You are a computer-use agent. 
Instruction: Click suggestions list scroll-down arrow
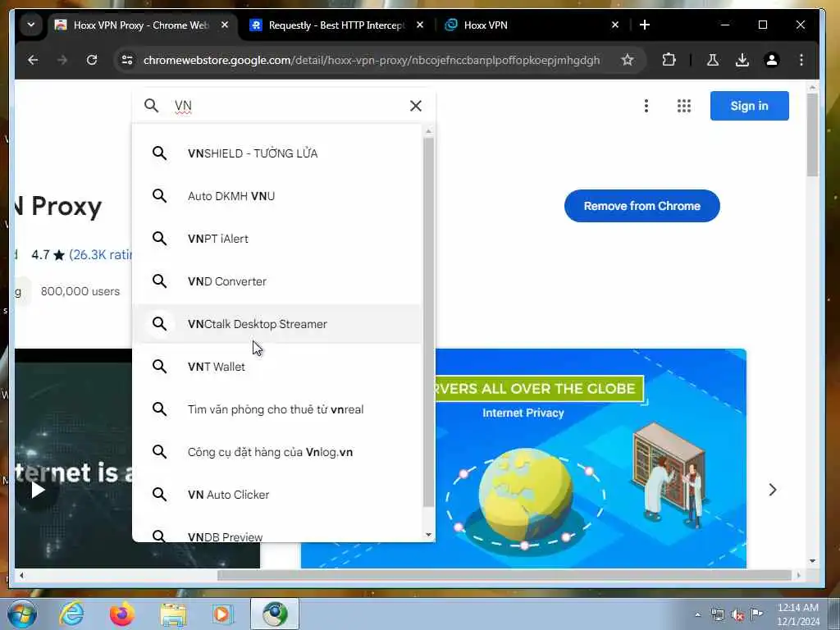click(x=428, y=535)
